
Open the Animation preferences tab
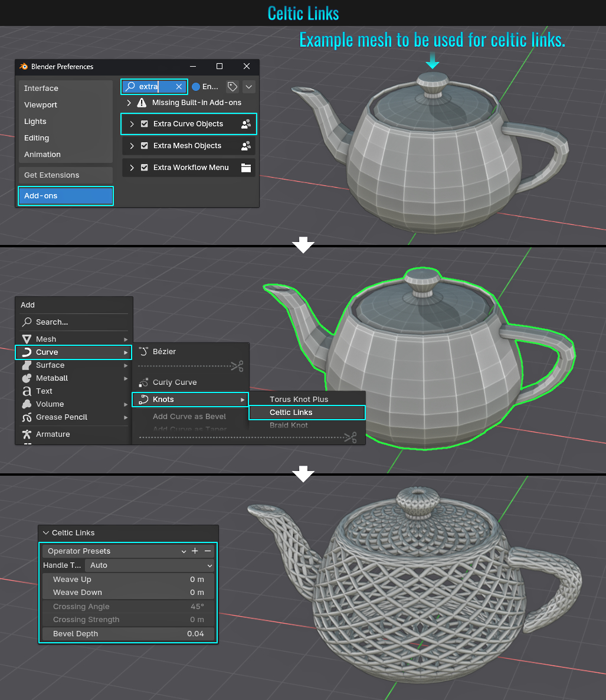tap(65, 155)
